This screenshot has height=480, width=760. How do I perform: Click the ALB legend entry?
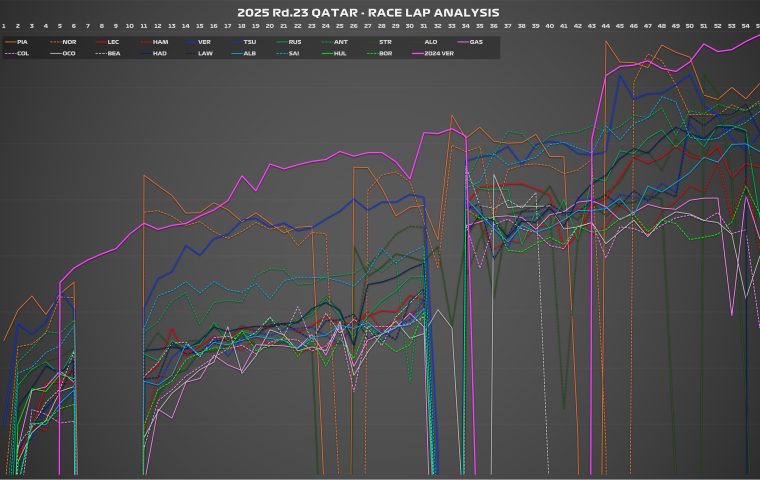click(x=250, y=52)
